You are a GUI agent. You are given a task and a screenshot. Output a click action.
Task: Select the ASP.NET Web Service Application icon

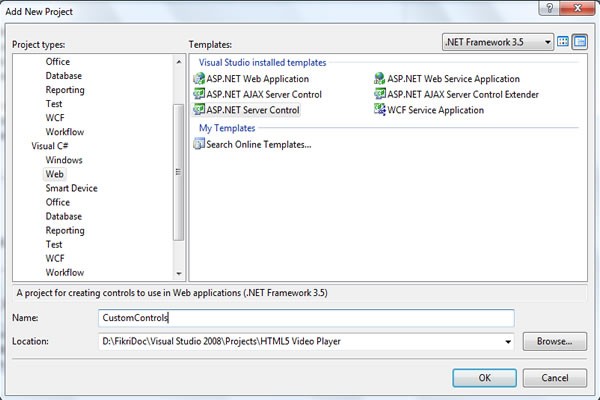coord(380,78)
